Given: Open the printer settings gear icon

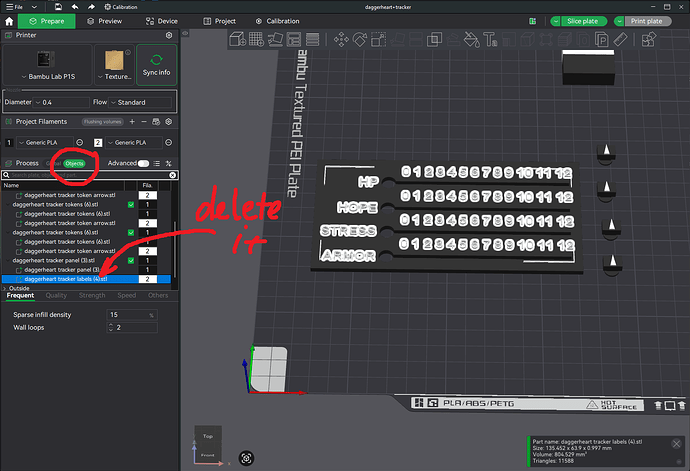Looking at the screenshot, I should click(x=169, y=35).
